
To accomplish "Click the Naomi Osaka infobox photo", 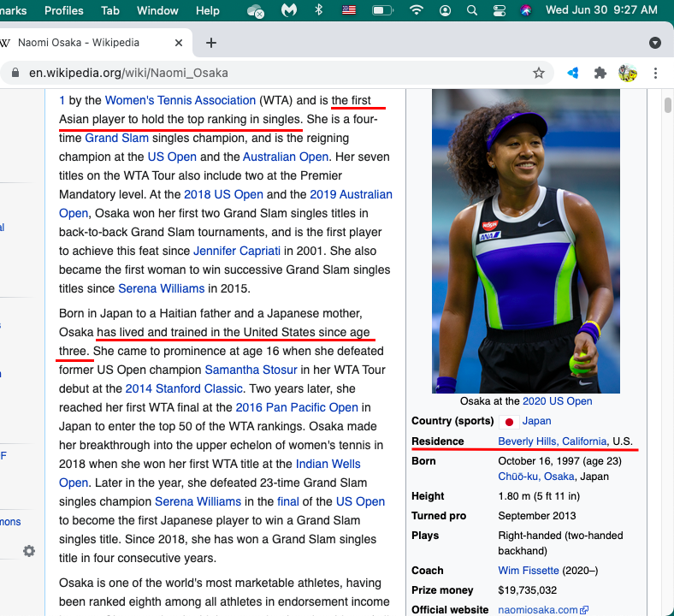I will [x=525, y=241].
